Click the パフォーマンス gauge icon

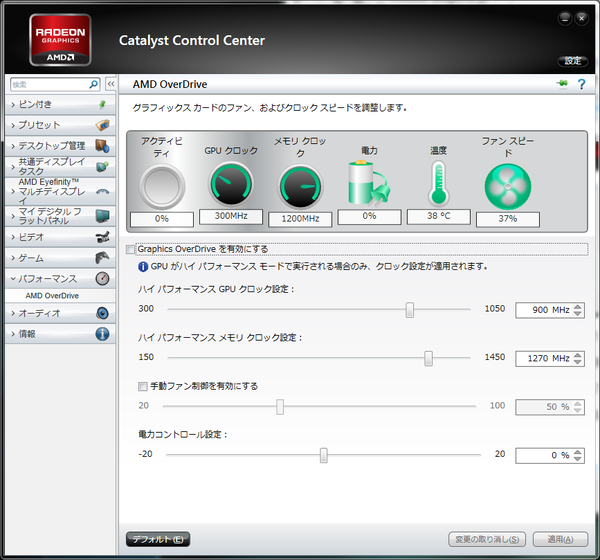[x=102, y=278]
